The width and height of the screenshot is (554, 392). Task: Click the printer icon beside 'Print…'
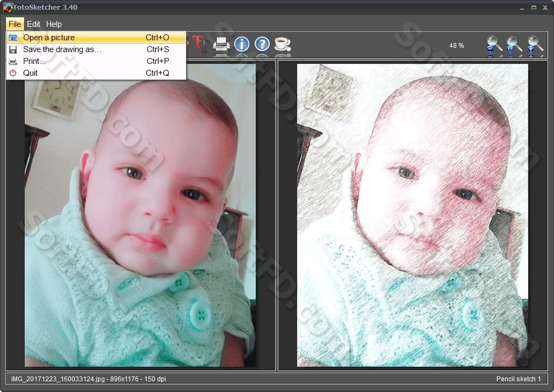point(13,61)
